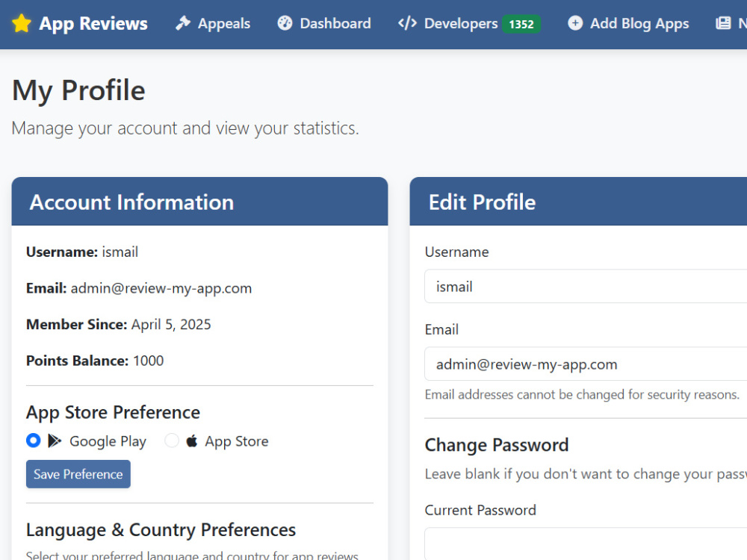
Task: Click the My Profile page heading
Action: (x=78, y=90)
